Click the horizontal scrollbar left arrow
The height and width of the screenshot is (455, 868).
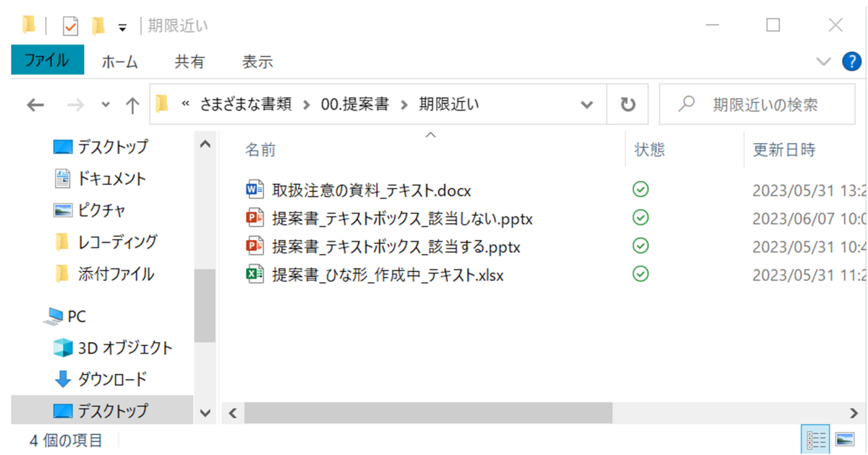click(x=232, y=413)
